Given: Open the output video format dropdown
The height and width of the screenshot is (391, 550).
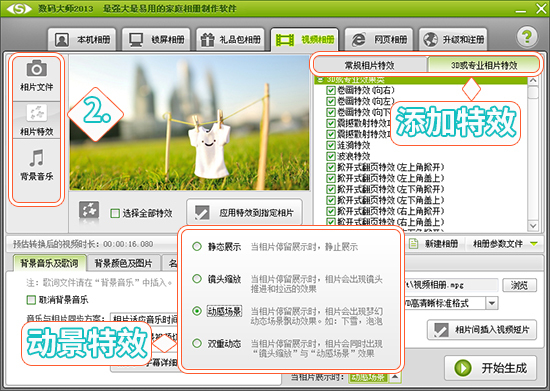Looking at the screenshot, I should [492, 303].
